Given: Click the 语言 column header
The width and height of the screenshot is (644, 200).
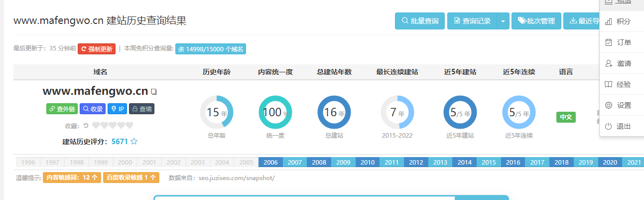Looking at the screenshot, I should pyautogui.click(x=566, y=72).
